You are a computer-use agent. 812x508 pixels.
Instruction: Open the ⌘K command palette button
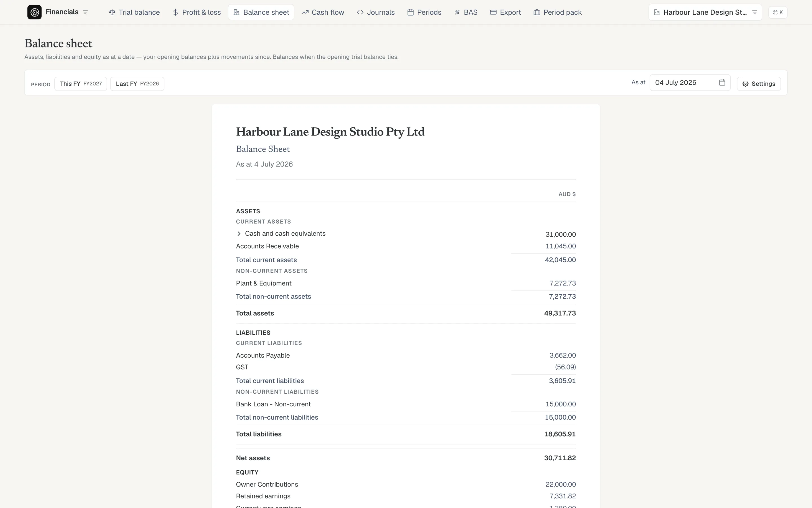click(x=777, y=12)
